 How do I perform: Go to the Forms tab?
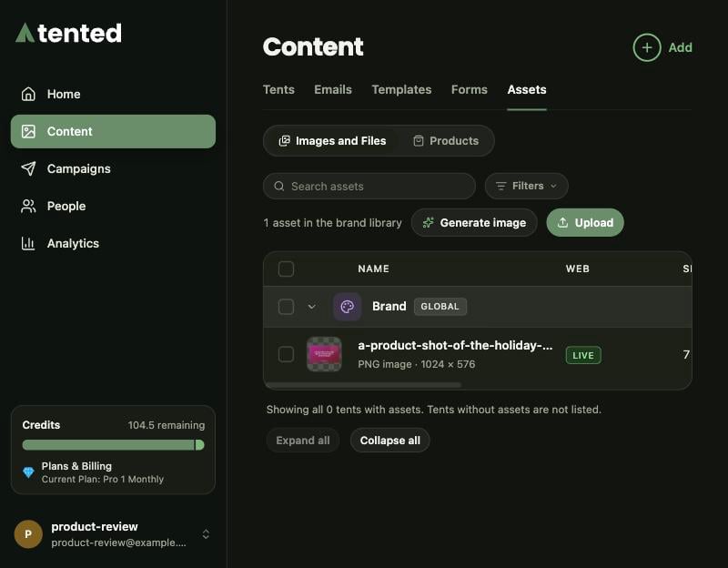pyautogui.click(x=470, y=89)
